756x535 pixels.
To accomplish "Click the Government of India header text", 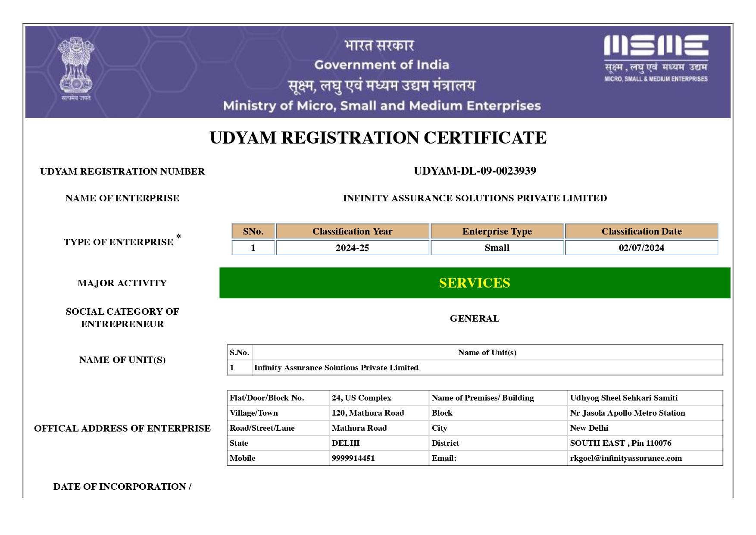I will coord(381,65).
